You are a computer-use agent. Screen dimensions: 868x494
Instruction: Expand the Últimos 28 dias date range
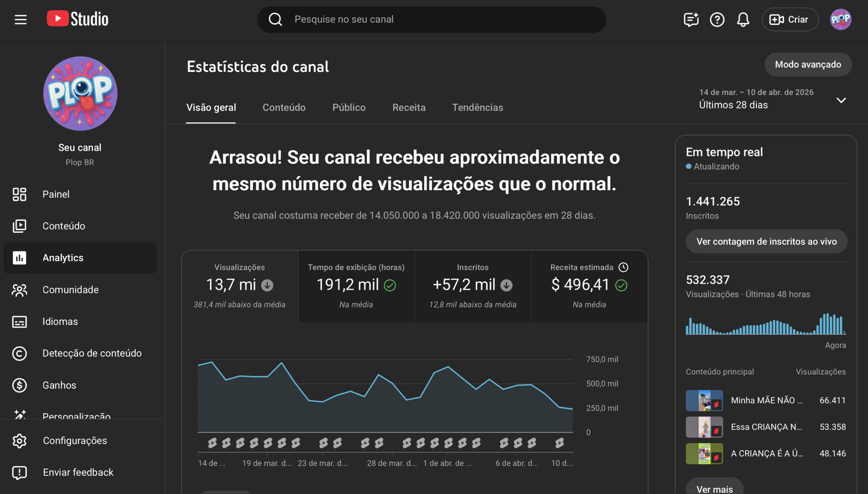click(841, 100)
